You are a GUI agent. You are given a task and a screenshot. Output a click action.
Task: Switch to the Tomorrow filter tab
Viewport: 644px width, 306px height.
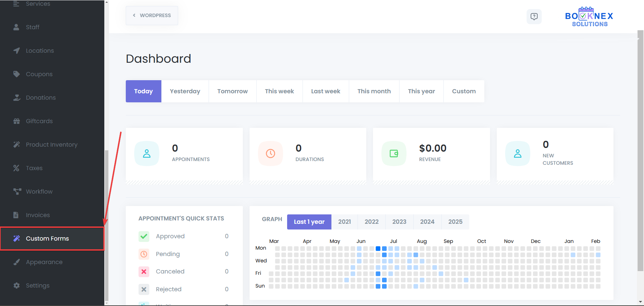tap(232, 91)
